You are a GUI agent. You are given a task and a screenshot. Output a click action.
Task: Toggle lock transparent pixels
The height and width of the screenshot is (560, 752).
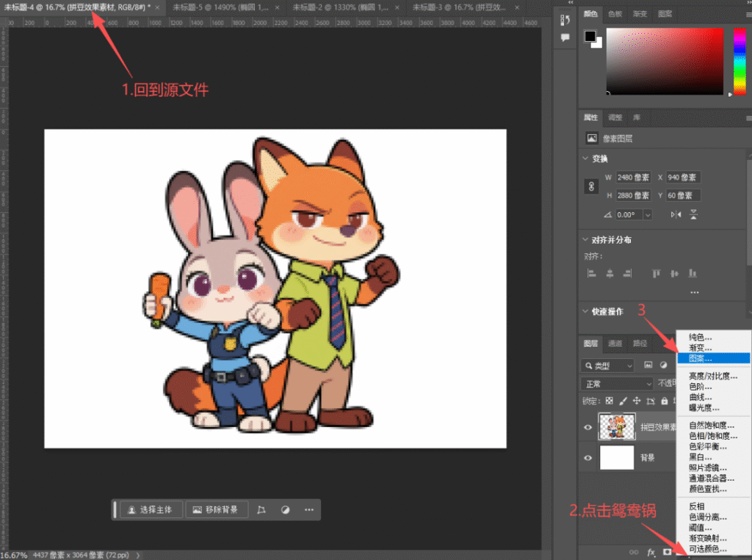(x=609, y=401)
